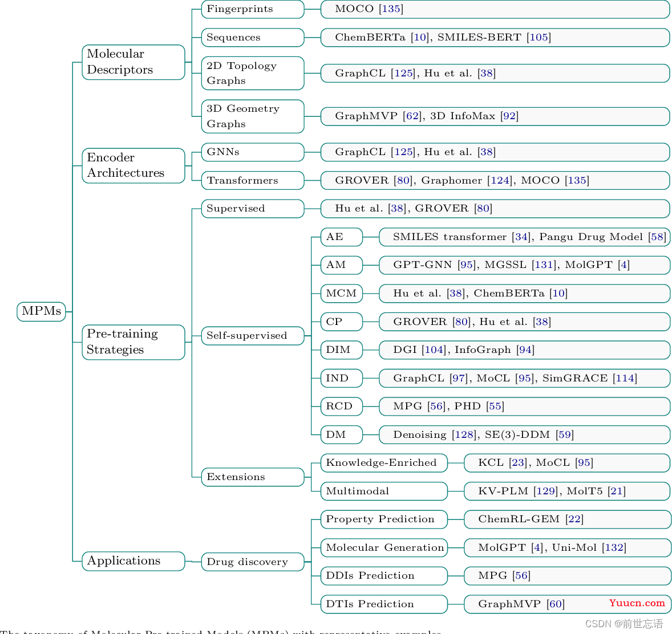Click the Pre-training Strategies node
The height and width of the screenshot is (634, 672).
(133, 342)
